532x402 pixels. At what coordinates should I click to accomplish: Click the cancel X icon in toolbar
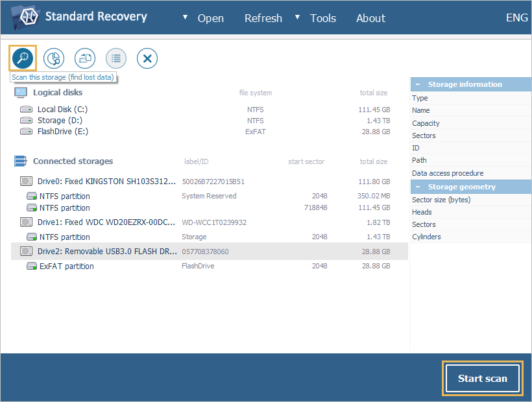click(147, 58)
